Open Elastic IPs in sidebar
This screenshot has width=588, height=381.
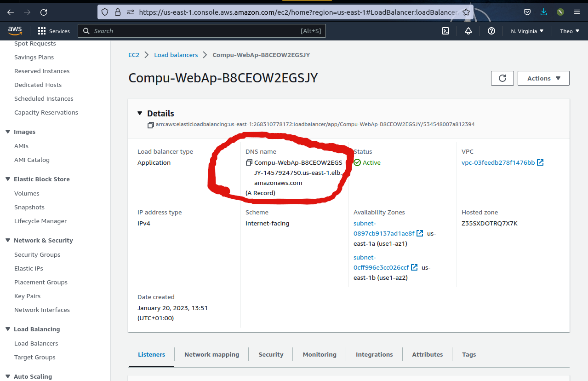[29, 268]
